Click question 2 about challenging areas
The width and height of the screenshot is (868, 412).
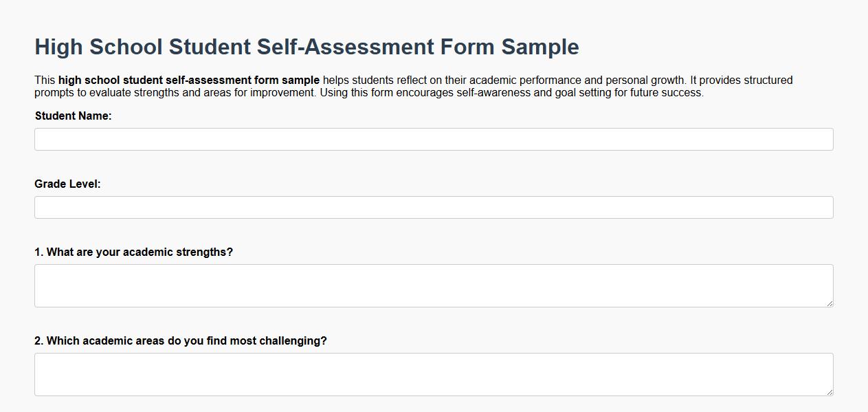pos(181,340)
